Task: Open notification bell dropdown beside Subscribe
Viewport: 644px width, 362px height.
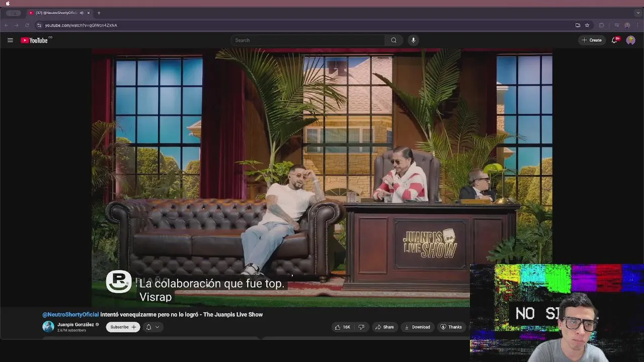Action: [152, 327]
